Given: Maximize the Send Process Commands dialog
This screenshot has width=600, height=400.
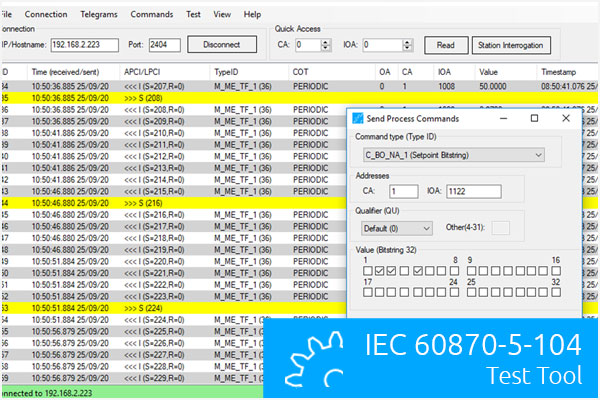Looking at the screenshot, I should [x=534, y=118].
